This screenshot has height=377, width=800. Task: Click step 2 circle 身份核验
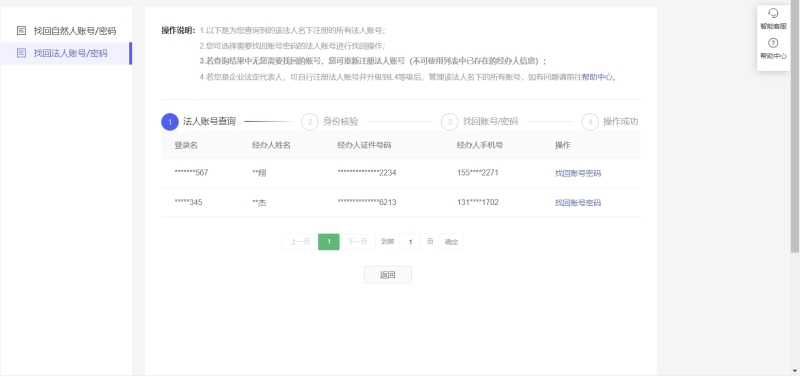click(x=310, y=122)
